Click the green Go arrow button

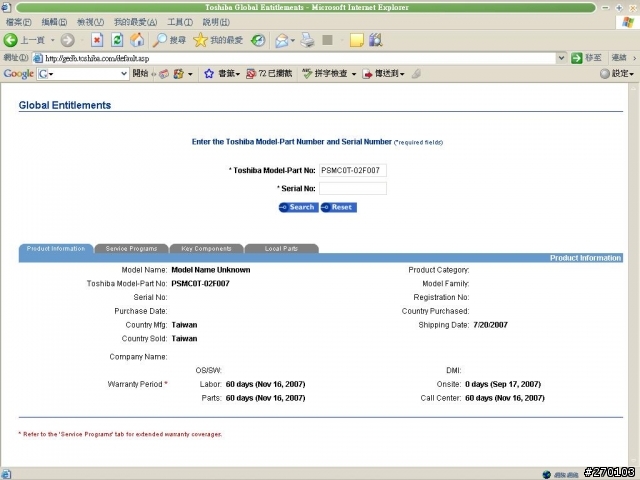pyautogui.click(x=576, y=58)
